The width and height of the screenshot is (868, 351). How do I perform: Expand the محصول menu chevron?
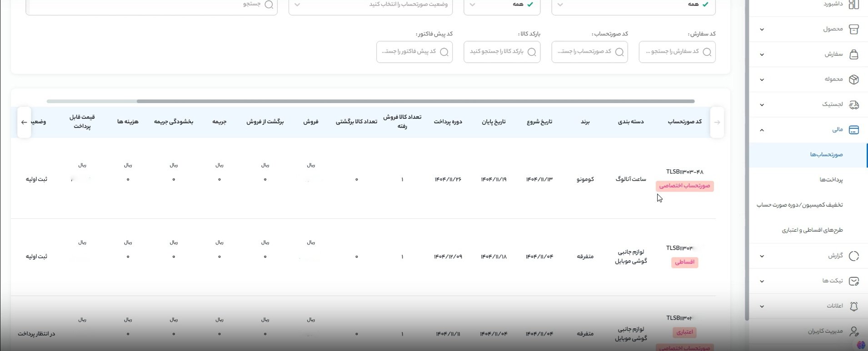762,30
